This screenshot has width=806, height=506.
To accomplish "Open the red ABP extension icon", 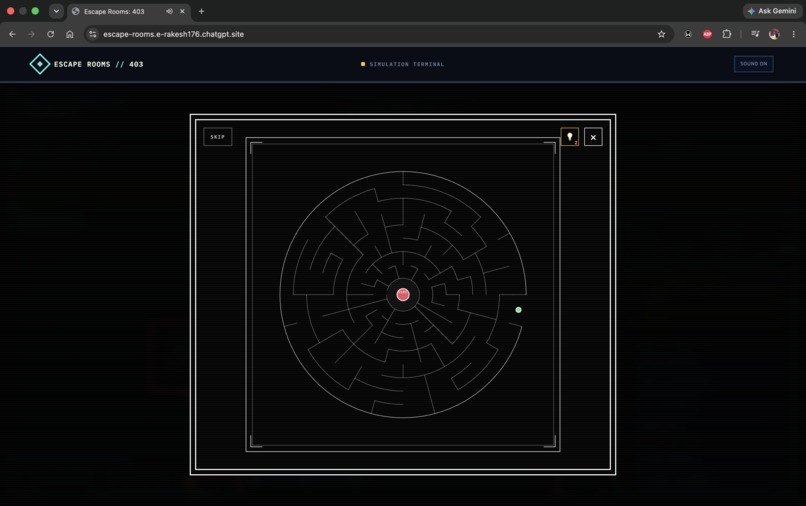I will coord(707,34).
